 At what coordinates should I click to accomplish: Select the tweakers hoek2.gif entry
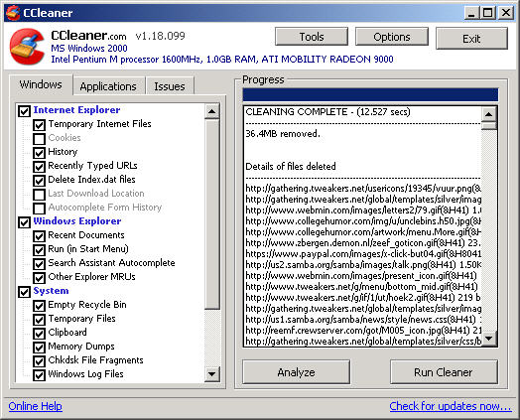point(363,298)
